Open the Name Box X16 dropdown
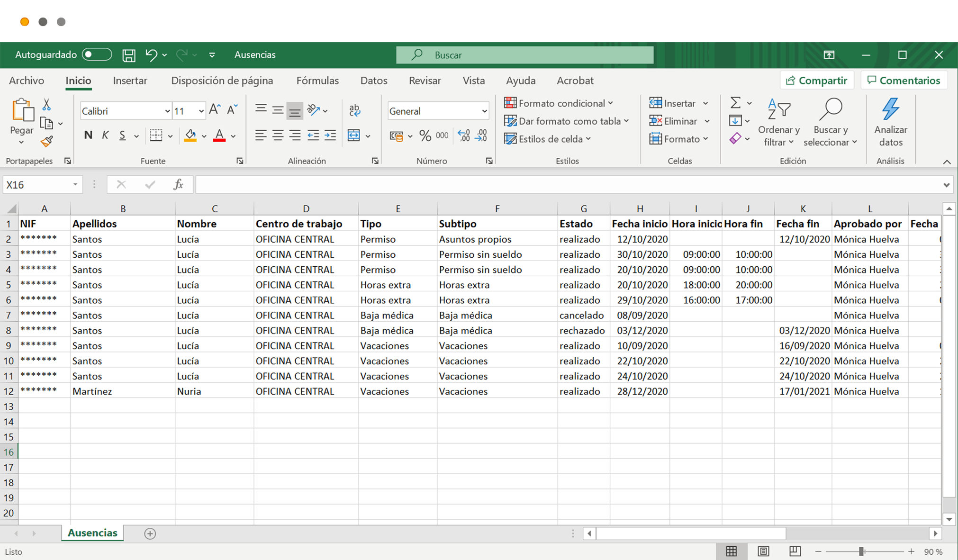 75,184
